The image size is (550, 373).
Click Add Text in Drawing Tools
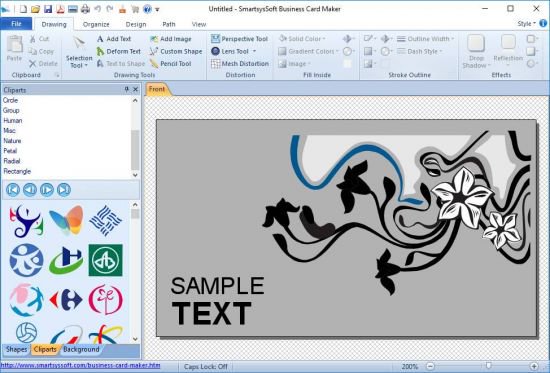[114, 39]
